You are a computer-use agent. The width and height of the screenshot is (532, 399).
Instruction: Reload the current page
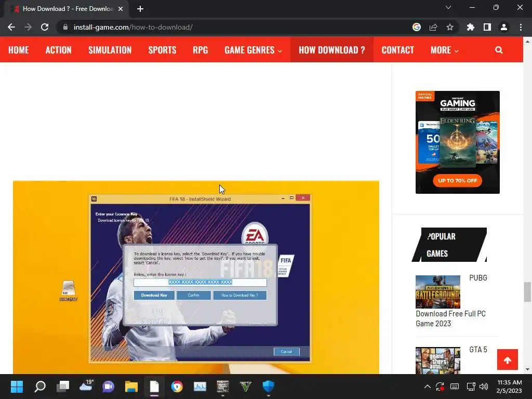[x=45, y=27]
